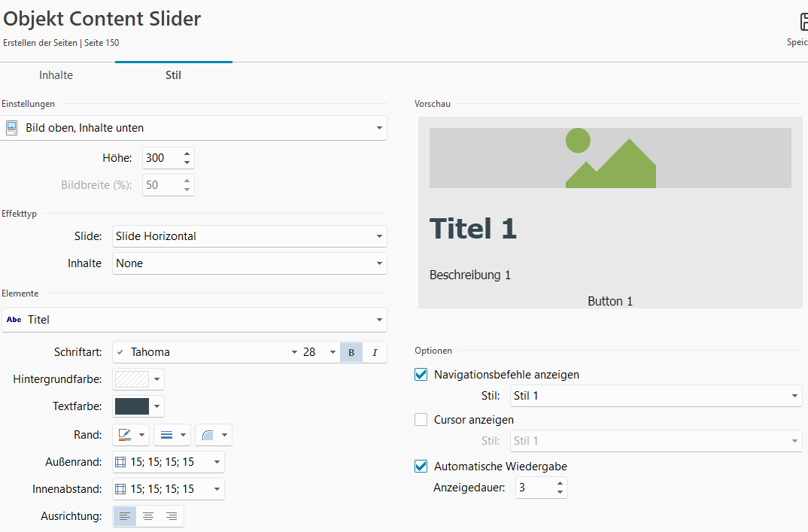Open the rounded corners options
This screenshot has width=808, height=532.
tap(214, 435)
